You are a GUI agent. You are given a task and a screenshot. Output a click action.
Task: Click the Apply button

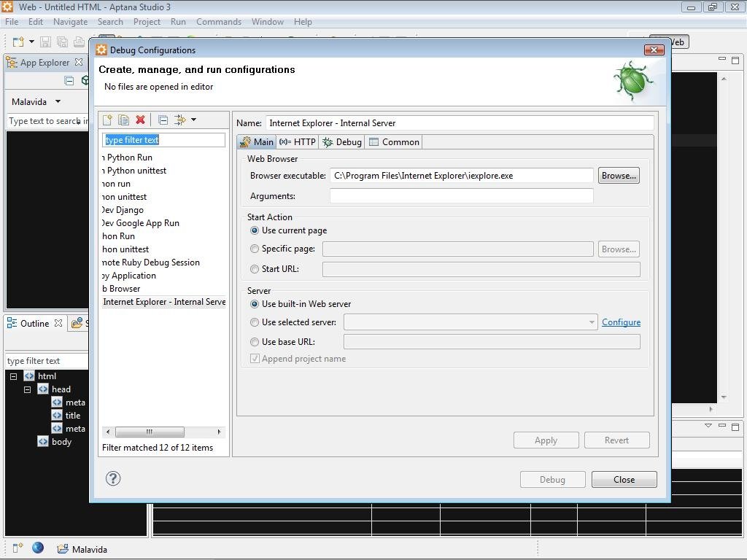(546, 440)
